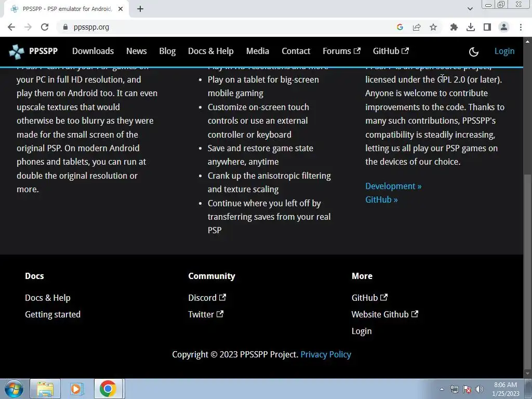Click Login in the footer More section
532x399 pixels.
pyautogui.click(x=362, y=331)
